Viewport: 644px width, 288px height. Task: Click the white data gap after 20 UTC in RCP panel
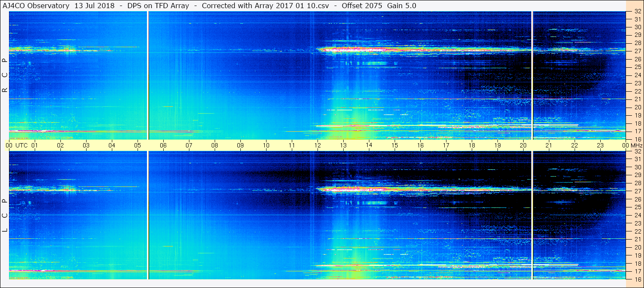pos(532,75)
